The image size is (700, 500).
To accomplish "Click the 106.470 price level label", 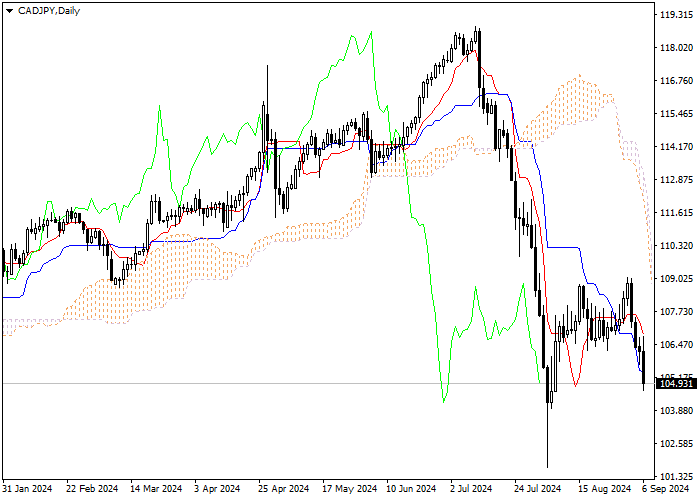I will pyautogui.click(x=676, y=345).
